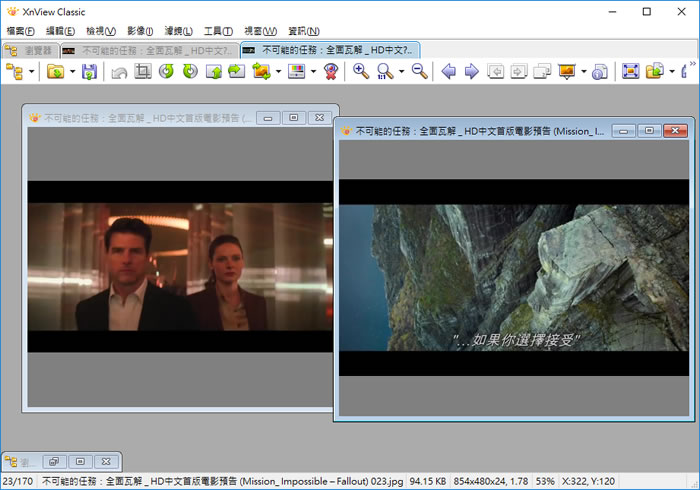Show more toolbar buttons chevron
Screen dimensions: 700x490
pyautogui.click(x=693, y=64)
